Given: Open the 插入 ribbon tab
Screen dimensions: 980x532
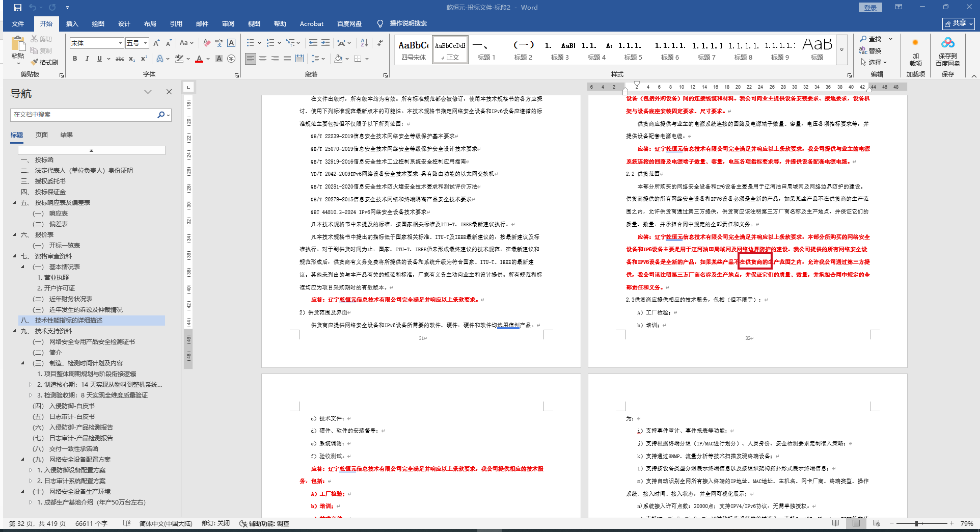Looking at the screenshot, I should pyautogui.click(x=72, y=24).
